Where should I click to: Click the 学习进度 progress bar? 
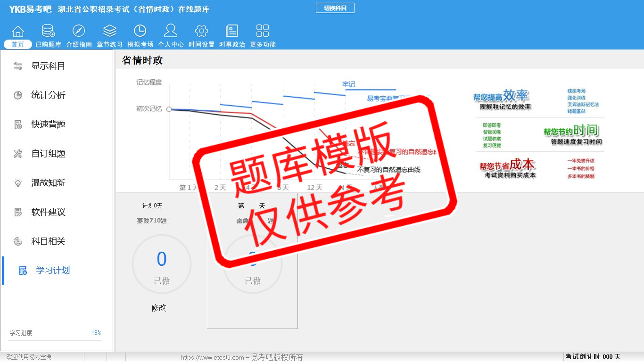coord(55,340)
